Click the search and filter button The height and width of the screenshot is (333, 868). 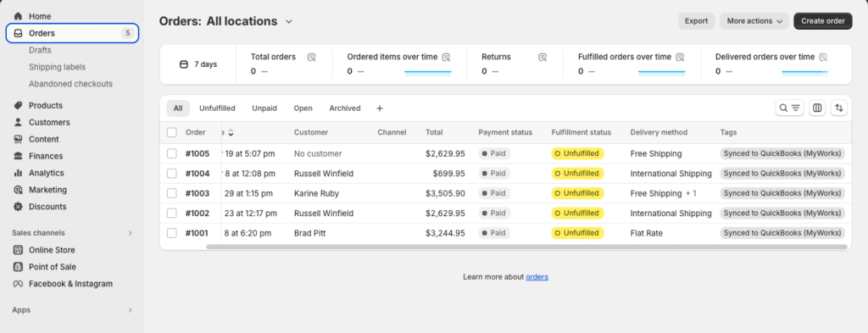(790, 108)
